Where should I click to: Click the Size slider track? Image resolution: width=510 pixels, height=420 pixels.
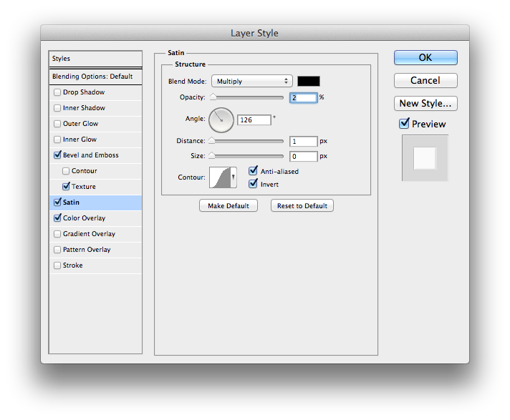click(248, 156)
